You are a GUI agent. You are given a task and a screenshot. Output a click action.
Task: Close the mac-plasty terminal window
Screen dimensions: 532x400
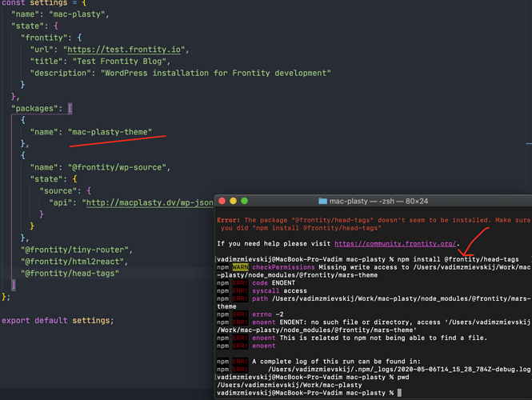[x=222, y=201]
